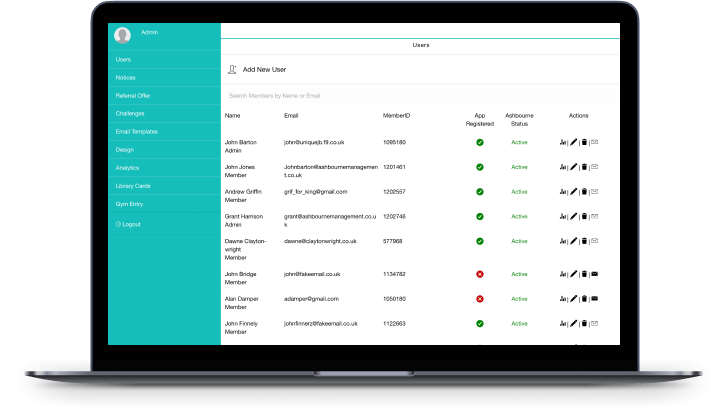The height and width of the screenshot is (412, 727).
Task: Click the Add New User button
Action: (264, 70)
